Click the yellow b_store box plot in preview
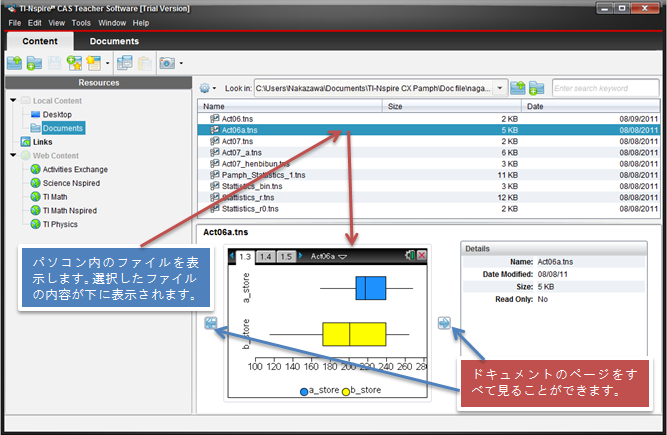Screen dimensions: 667x435 click(x=354, y=334)
